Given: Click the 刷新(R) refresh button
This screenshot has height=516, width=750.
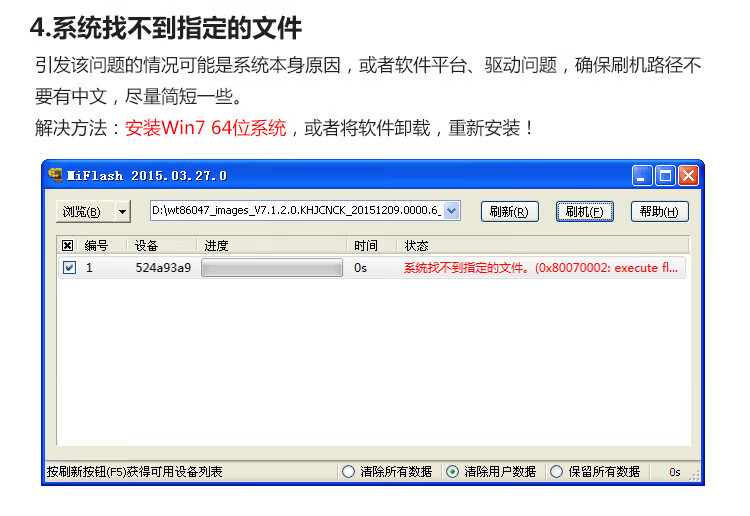Looking at the screenshot, I should 509,211.
